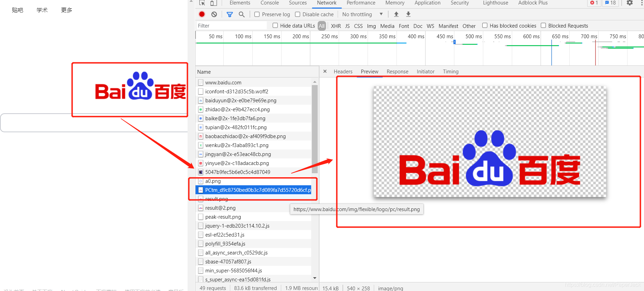Open the network search magnifier icon

click(242, 14)
